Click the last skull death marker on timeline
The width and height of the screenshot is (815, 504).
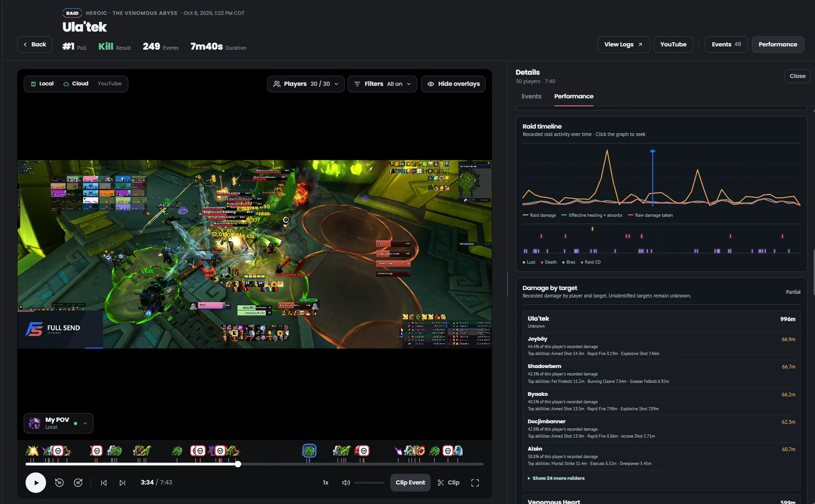[448, 451]
